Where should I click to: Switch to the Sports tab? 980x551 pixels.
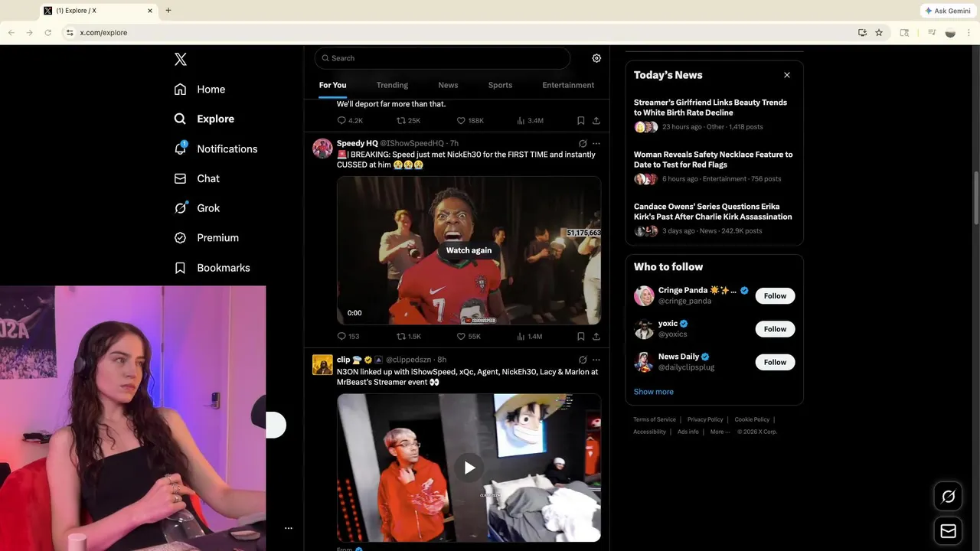[x=500, y=85]
